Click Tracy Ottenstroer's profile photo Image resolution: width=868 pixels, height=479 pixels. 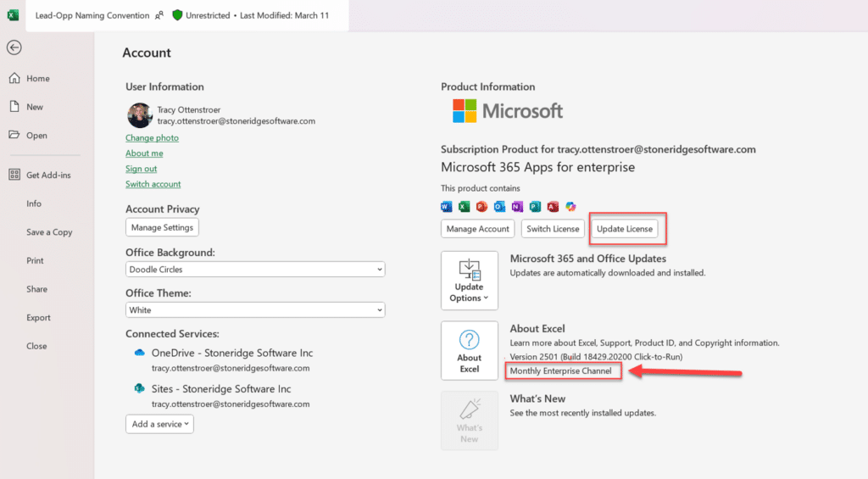coord(139,115)
